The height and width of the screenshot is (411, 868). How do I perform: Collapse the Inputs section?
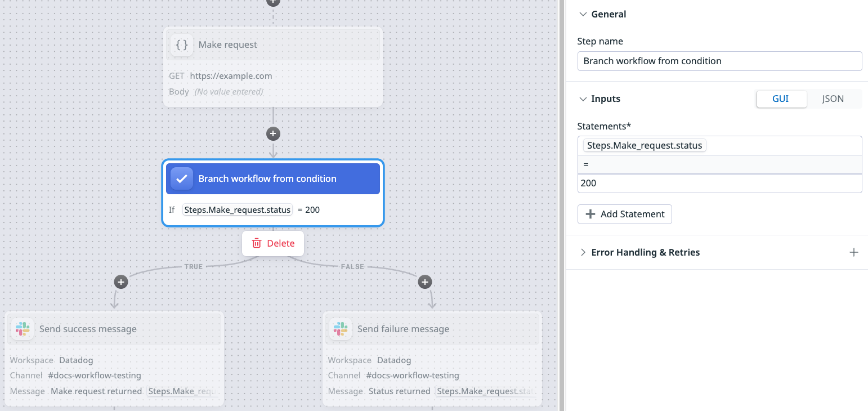[x=583, y=99]
